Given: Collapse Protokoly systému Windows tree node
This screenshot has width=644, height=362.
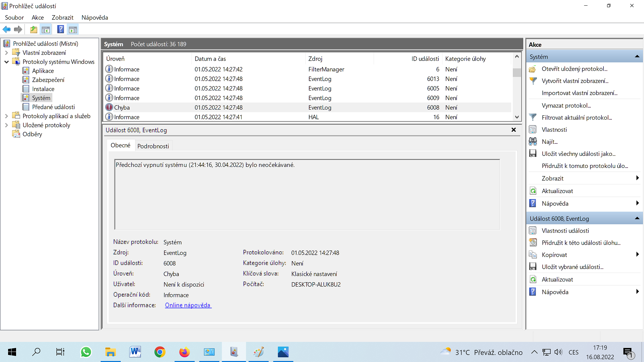Looking at the screenshot, I should coord(6,62).
